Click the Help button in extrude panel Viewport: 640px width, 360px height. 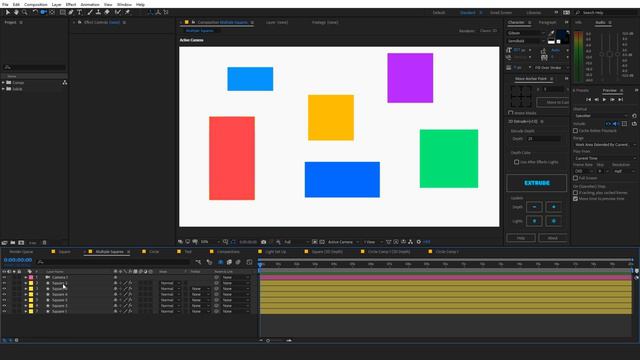(521, 238)
